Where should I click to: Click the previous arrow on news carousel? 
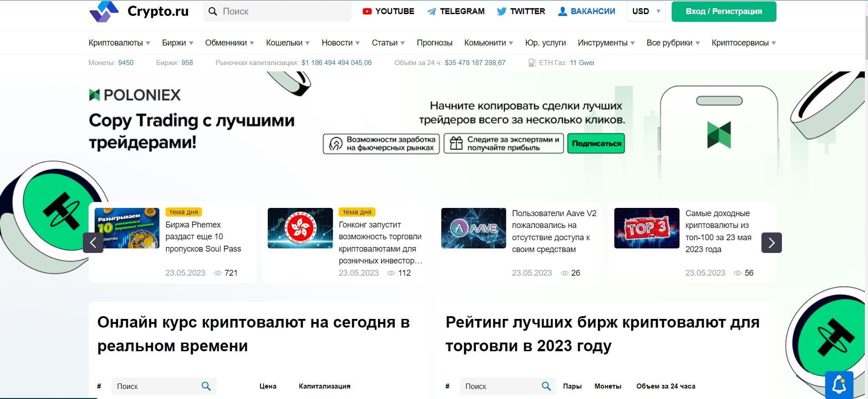[93, 242]
